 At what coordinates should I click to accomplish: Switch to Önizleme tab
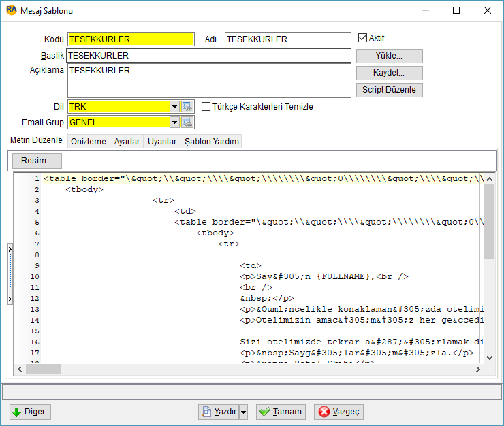[x=89, y=142]
